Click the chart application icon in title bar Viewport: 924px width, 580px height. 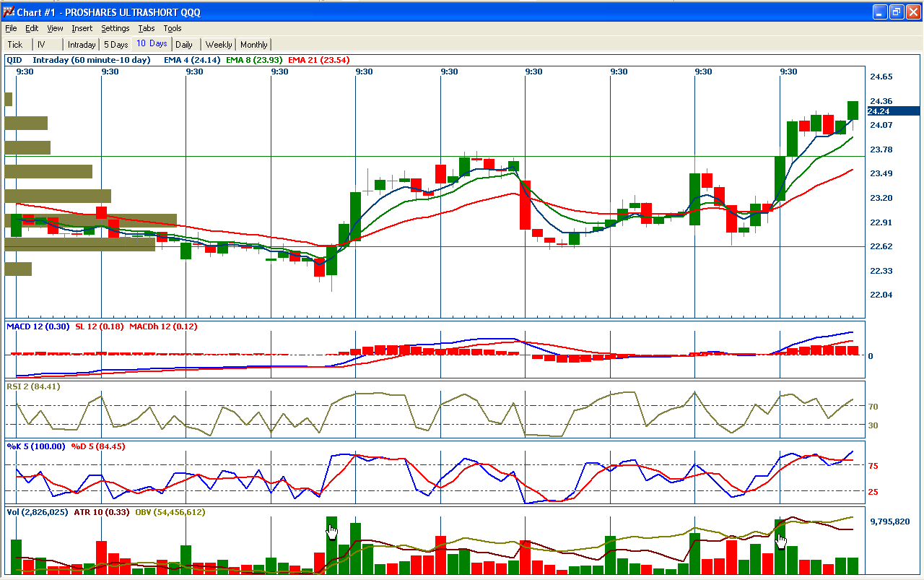(9, 12)
